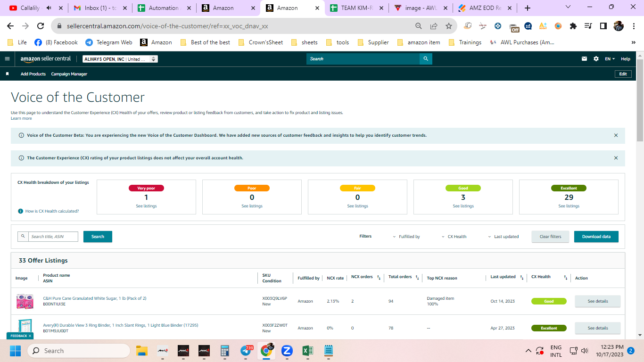Click the Search title, ASIN input field
Image resolution: width=644 pixels, height=362 pixels.
(53, 237)
